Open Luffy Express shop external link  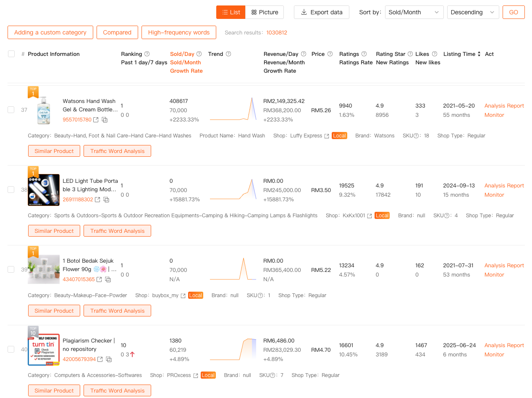[327, 136]
